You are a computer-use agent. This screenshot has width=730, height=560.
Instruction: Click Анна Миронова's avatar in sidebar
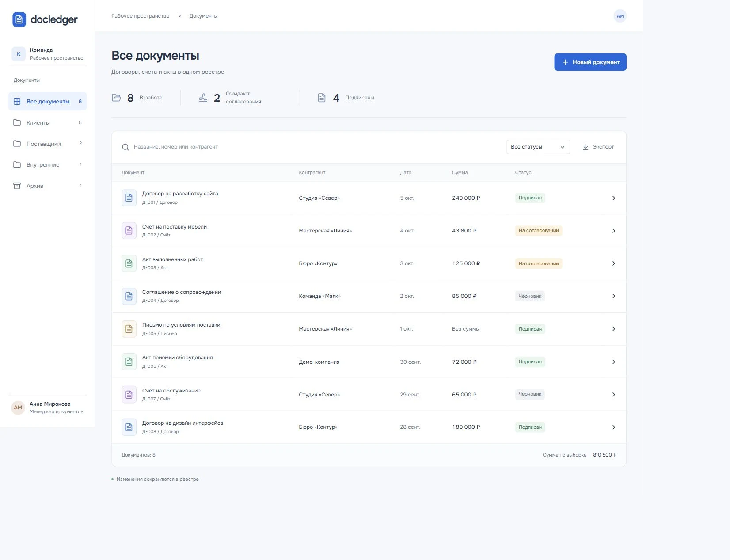18,408
